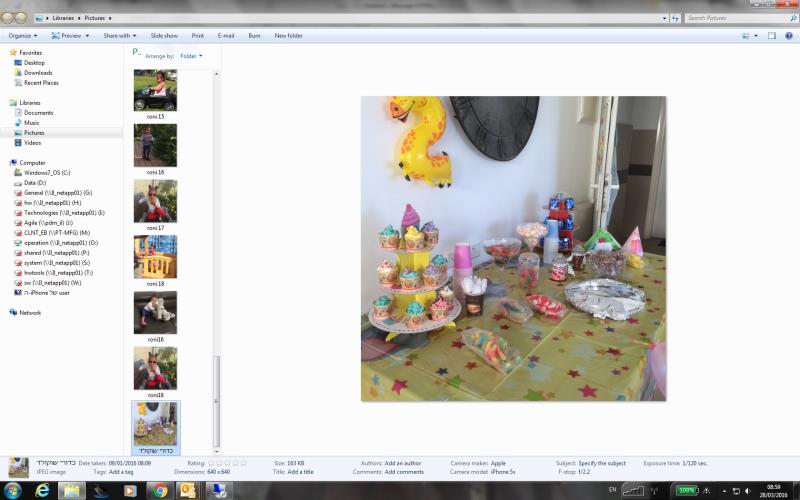Screen dimensions: 800x500
Task: Open the Videos library
Action: (x=32, y=143)
